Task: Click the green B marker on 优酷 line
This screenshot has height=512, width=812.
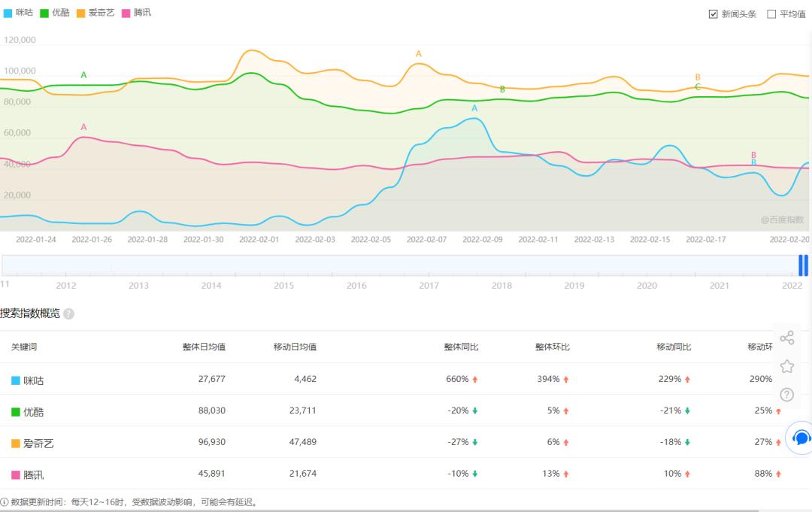Action: tap(502, 89)
